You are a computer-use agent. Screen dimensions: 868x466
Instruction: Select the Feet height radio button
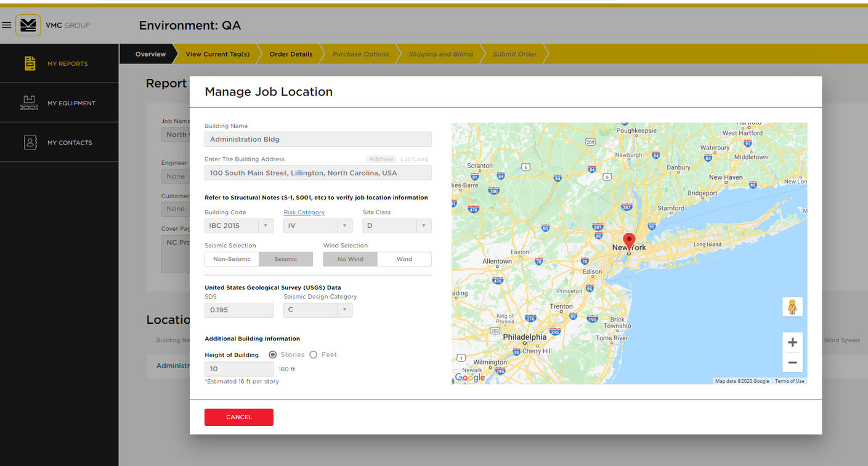coord(314,355)
